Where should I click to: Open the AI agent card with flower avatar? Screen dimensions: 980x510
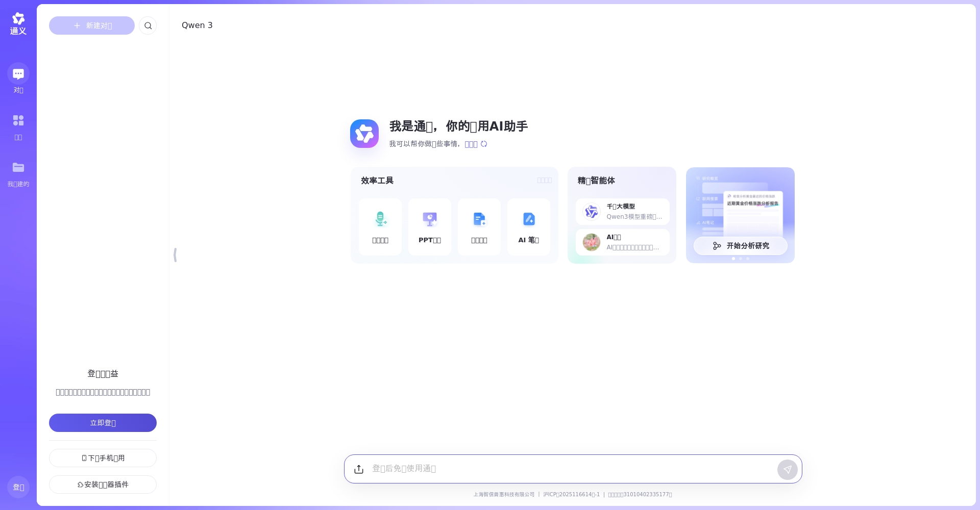point(623,242)
